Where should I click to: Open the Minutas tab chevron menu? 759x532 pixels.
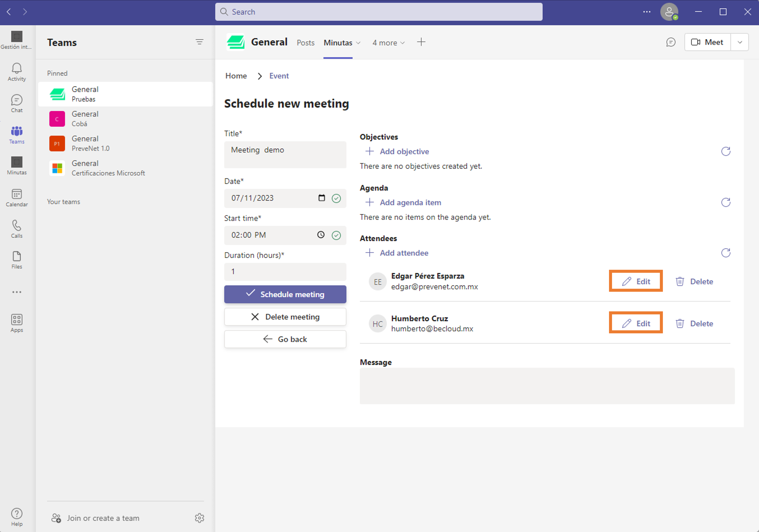[358, 43]
